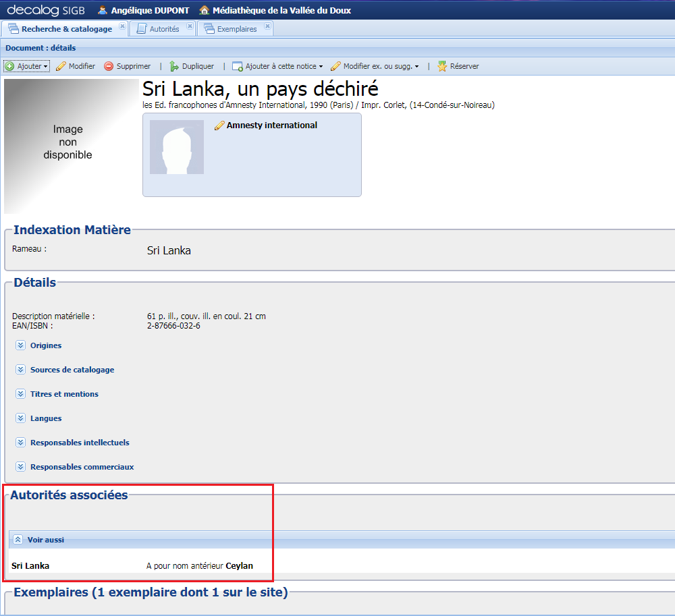Image resolution: width=675 pixels, height=616 pixels.
Task: Select the Modifier pencil icon
Action: 61,67
